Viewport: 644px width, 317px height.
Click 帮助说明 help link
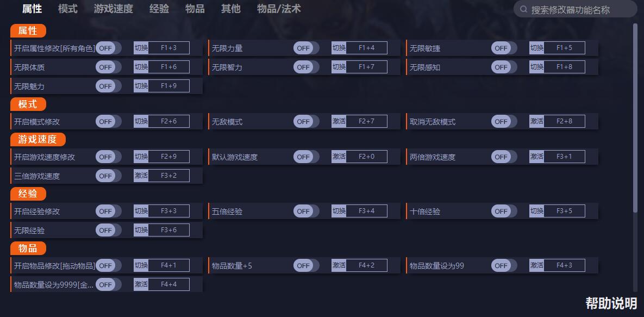pos(611,303)
